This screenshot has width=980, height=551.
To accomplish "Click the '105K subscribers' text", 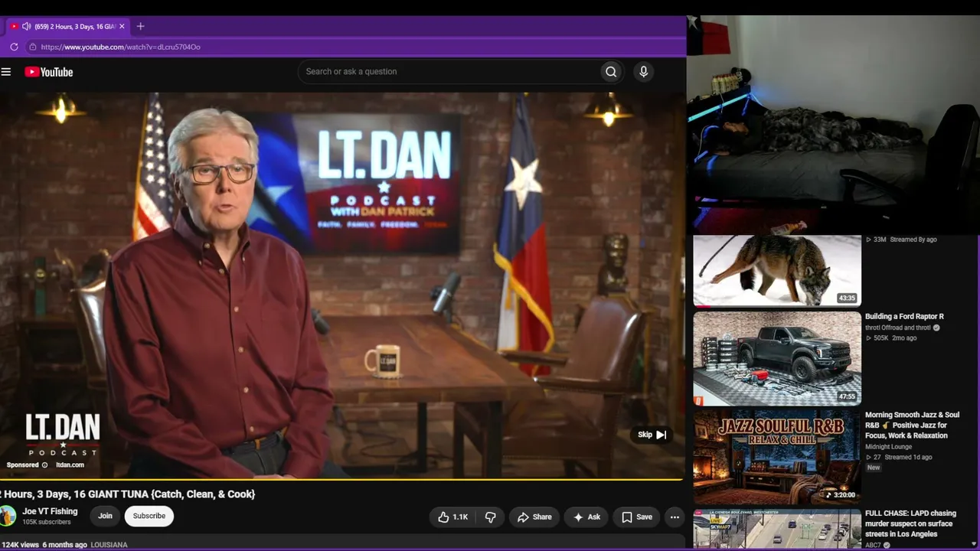I will pos(47,522).
